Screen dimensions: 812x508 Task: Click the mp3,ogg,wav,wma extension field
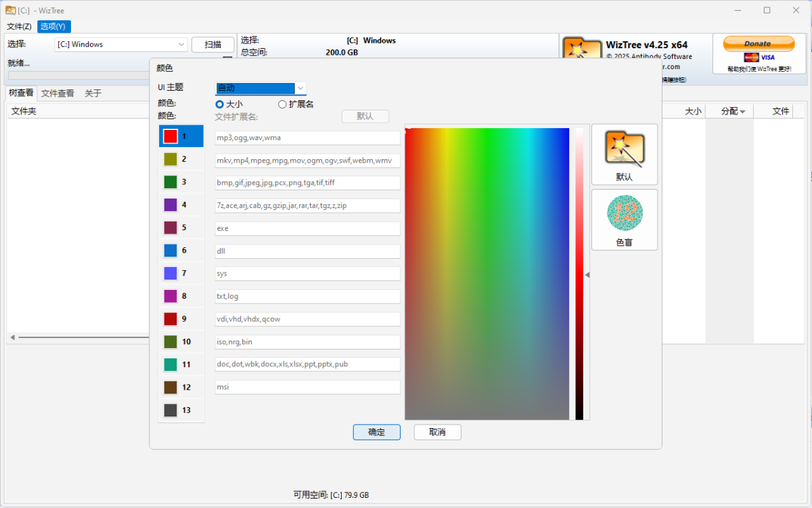[307, 138]
